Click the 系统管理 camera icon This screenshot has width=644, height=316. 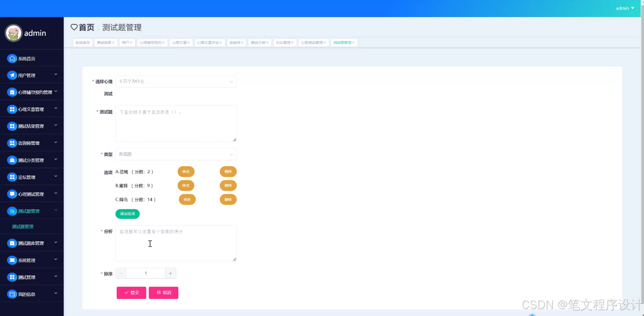click(x=12, y=260)
